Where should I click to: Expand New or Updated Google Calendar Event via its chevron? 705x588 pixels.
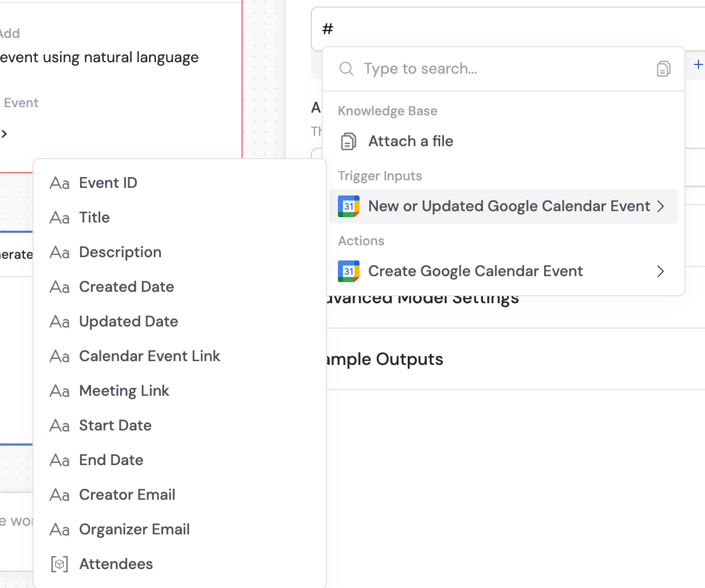point(660,206)
